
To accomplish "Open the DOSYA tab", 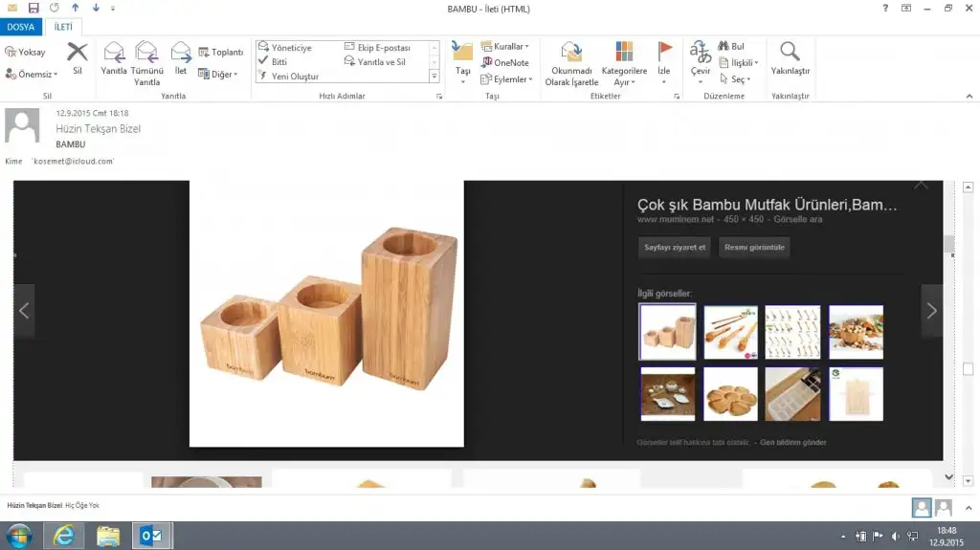I will (x=20, y=27).
